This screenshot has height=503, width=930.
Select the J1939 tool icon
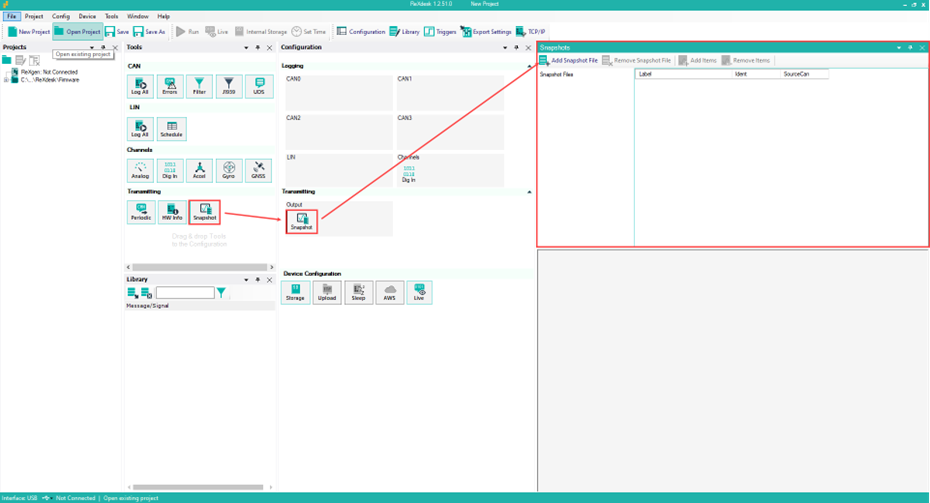pyautogui.click(x=230, y=87)
